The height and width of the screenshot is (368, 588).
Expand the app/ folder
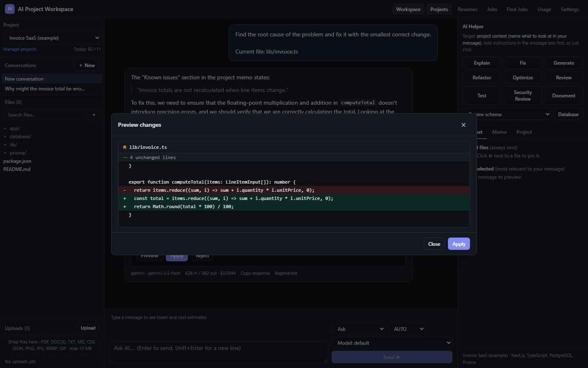click(15, 128)
